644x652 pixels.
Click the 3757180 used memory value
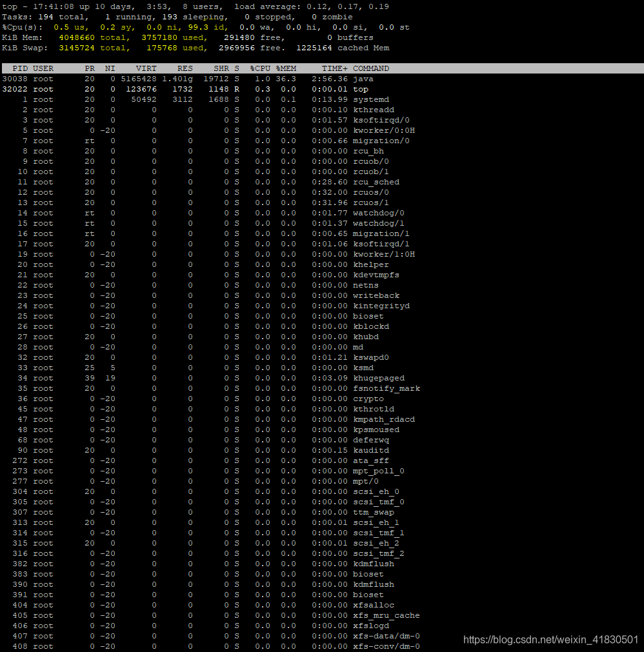[159, 37]
